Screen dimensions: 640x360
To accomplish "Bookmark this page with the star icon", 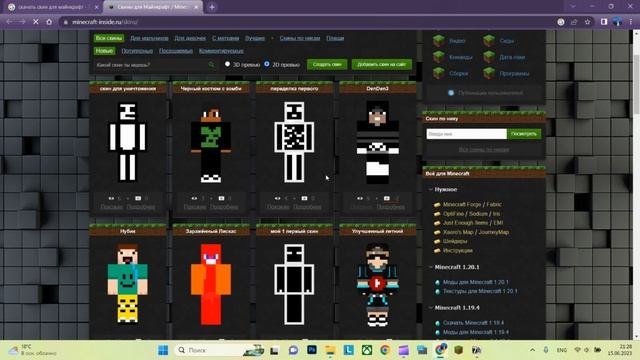I will tap(587, 22).
